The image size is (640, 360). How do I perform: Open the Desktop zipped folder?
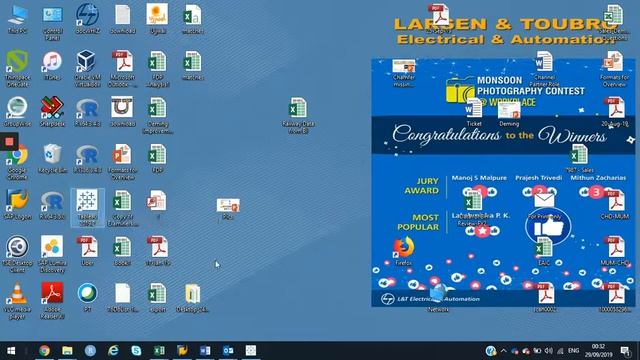[x=192, y=297]
